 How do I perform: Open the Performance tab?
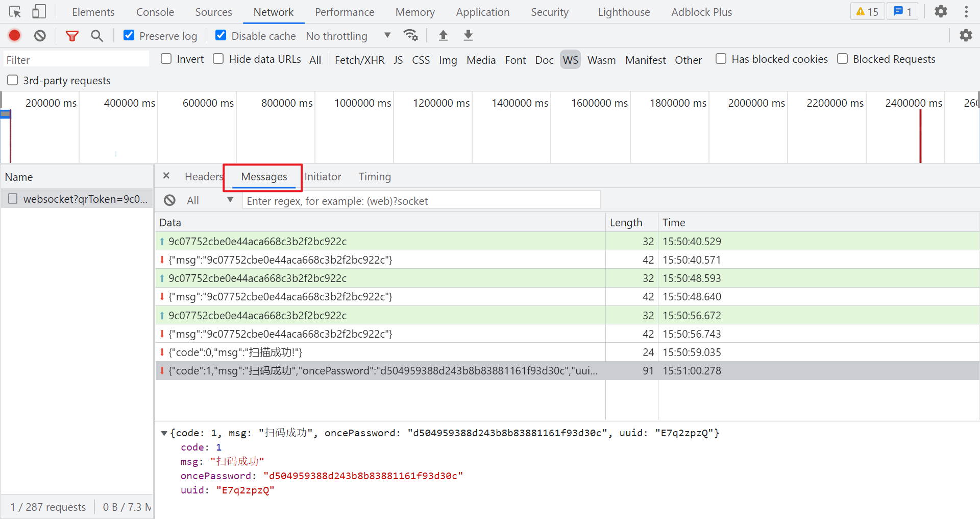tap(345, 12)
